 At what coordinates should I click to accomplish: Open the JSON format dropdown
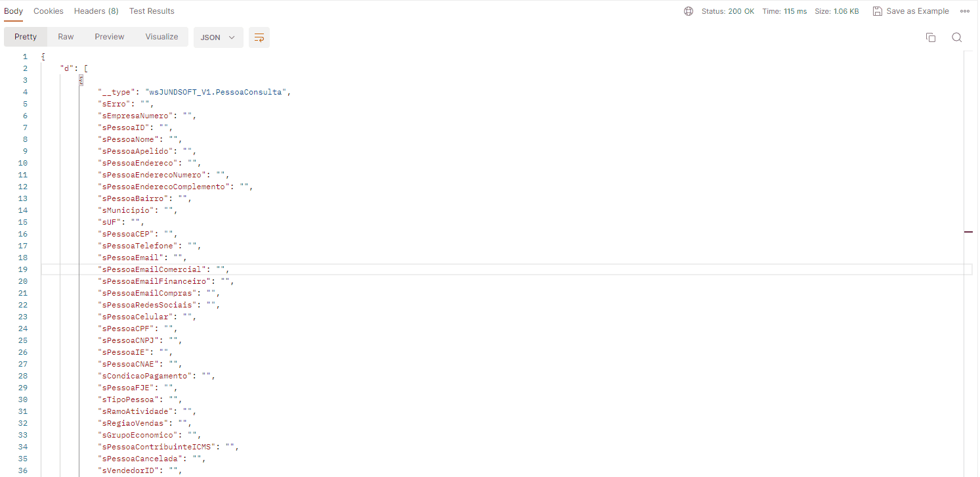(x=218, y=37)
